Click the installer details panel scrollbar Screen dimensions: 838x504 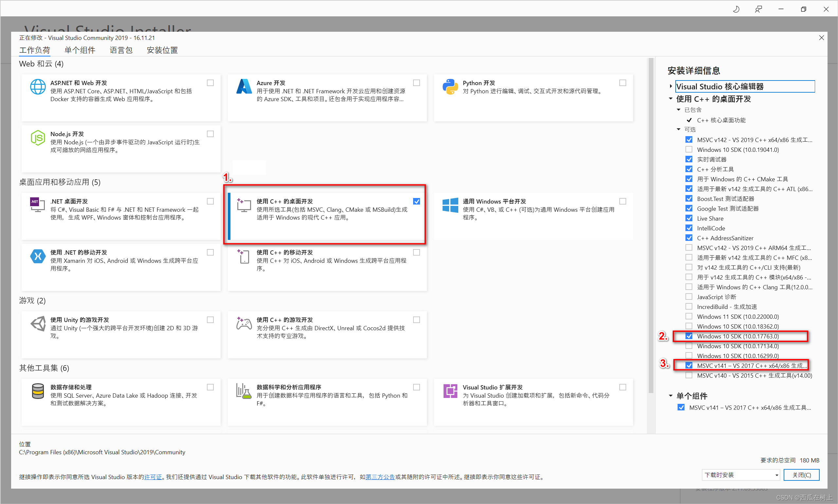coord(650,204)
